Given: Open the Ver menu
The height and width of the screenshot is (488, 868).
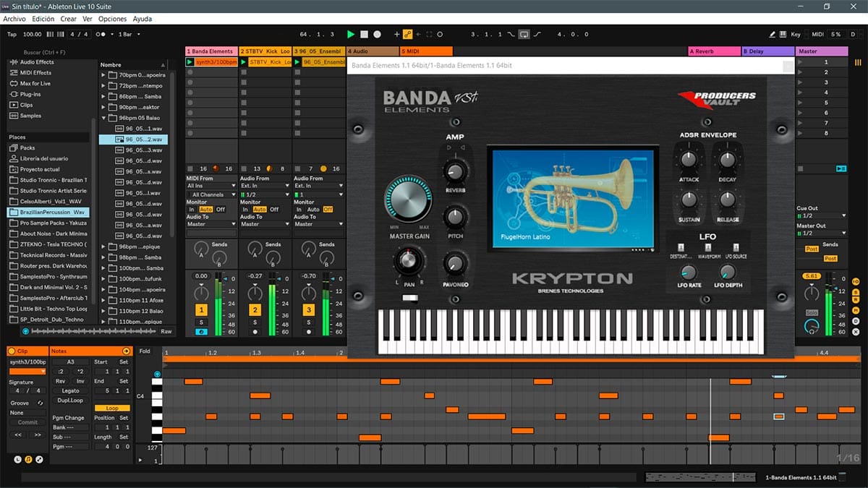Looking at the screenshot, I should [x=88, y=19].
